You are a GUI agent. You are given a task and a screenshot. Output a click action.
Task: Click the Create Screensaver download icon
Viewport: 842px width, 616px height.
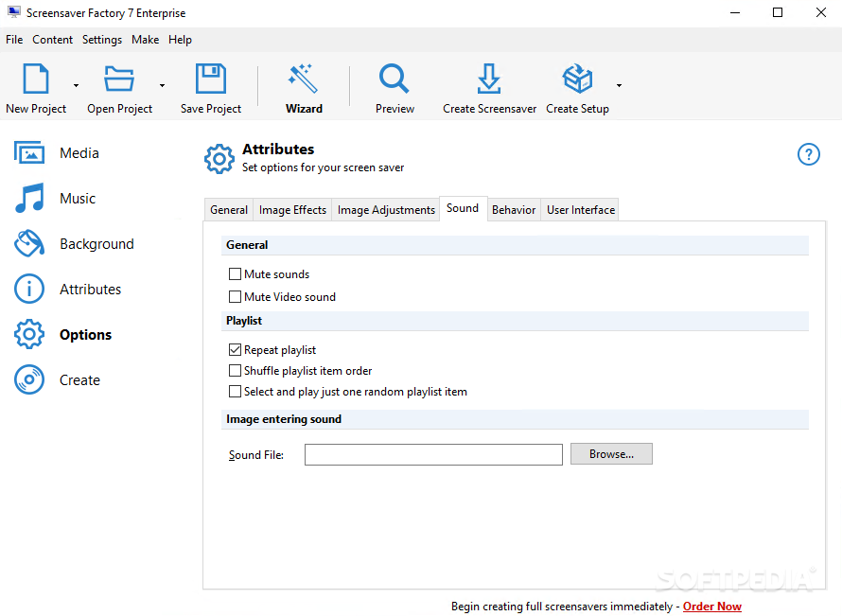coord(489,79)
